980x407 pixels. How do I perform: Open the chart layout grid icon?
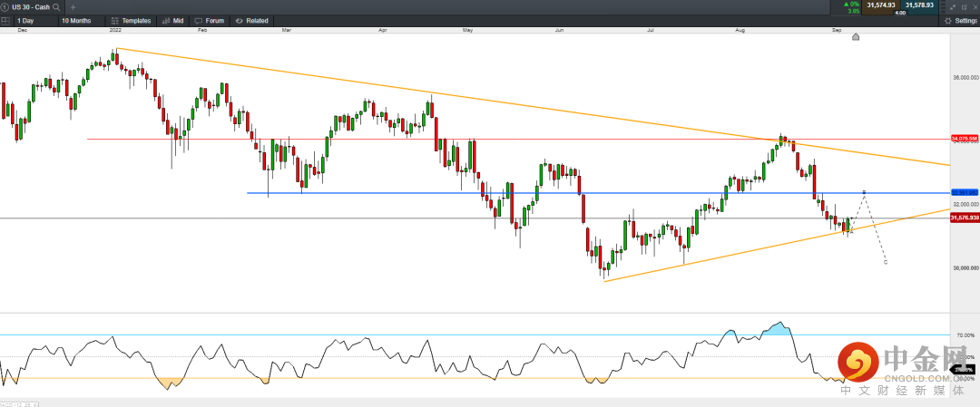pyautogui.click(x=5, y=20)
